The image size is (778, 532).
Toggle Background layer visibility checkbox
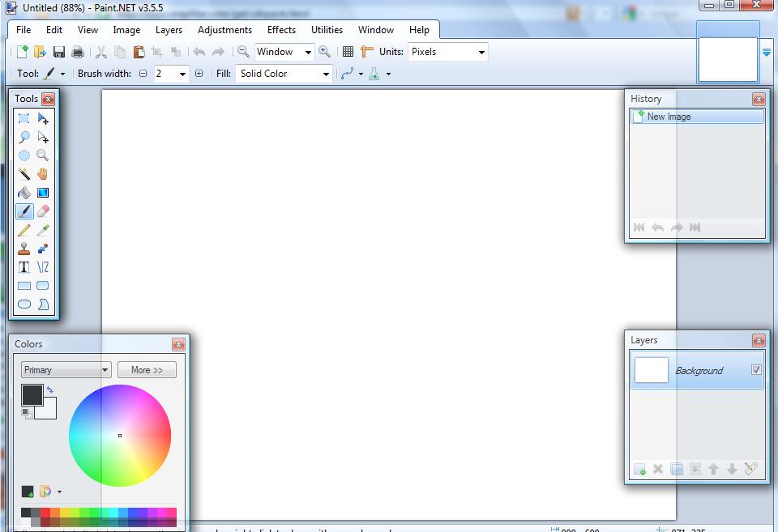coord(756,370)
